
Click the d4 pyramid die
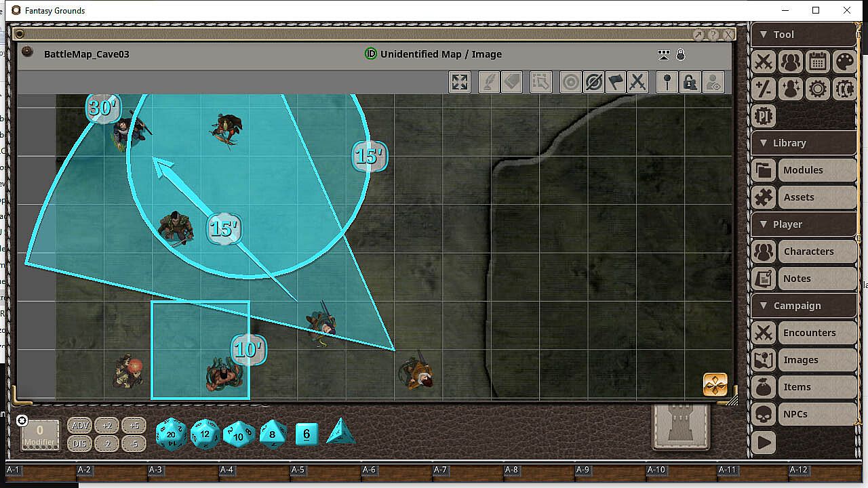(x=340, y=432)
